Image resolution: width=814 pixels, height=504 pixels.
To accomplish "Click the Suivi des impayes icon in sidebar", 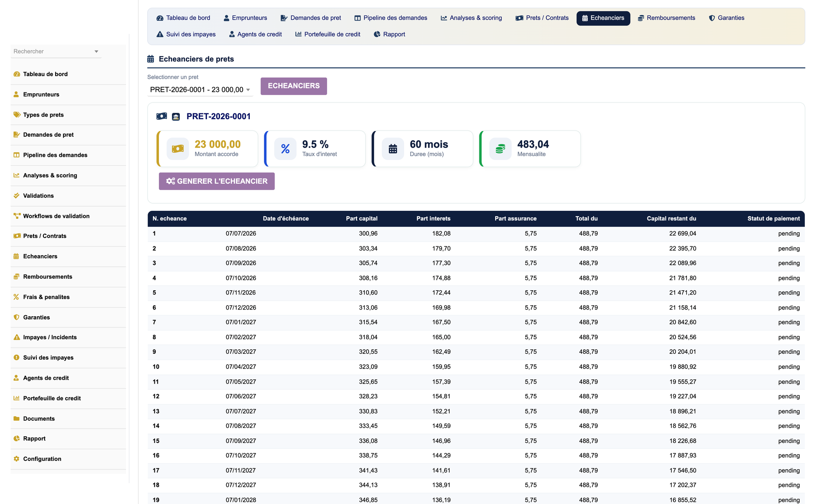I will (17, 358).
